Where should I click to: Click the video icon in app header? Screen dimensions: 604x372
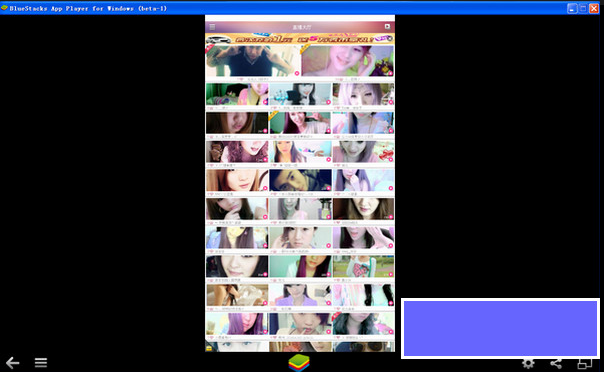(x=387, y=27)
